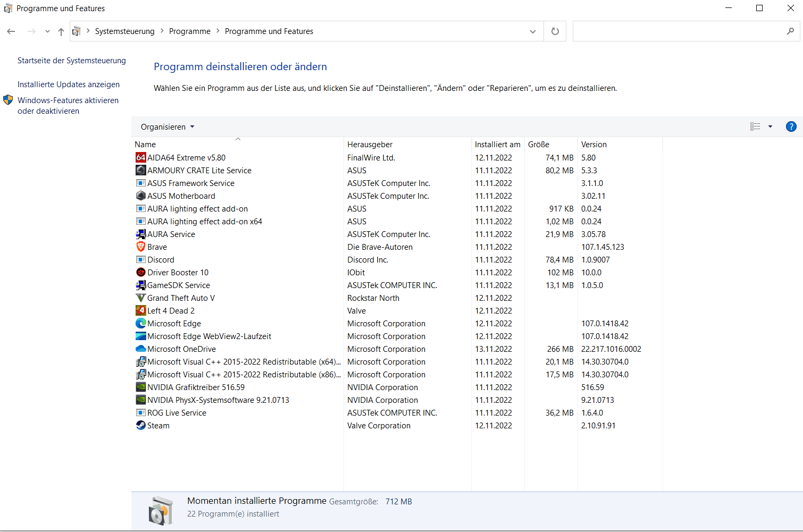Click the Driver Booster 10 icon
This screenshot has width=803, height=532.
tap(141, 272)
